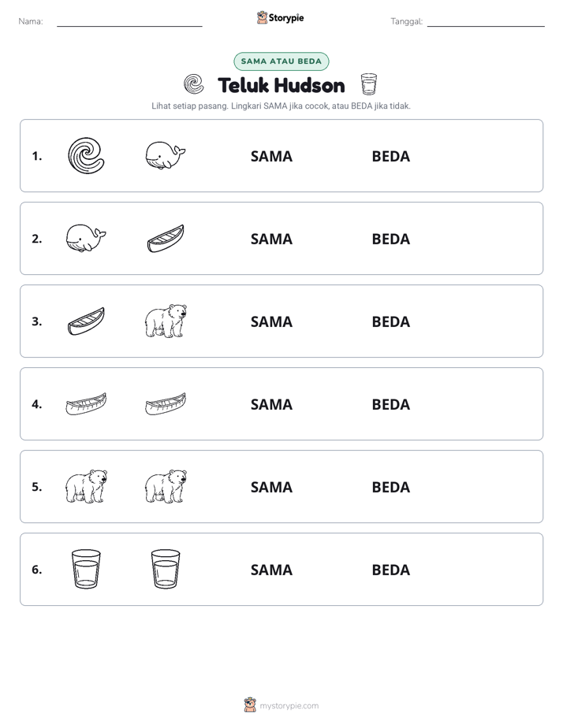
Task: Click the Storypie logo at top
Action: pos(280,17)
